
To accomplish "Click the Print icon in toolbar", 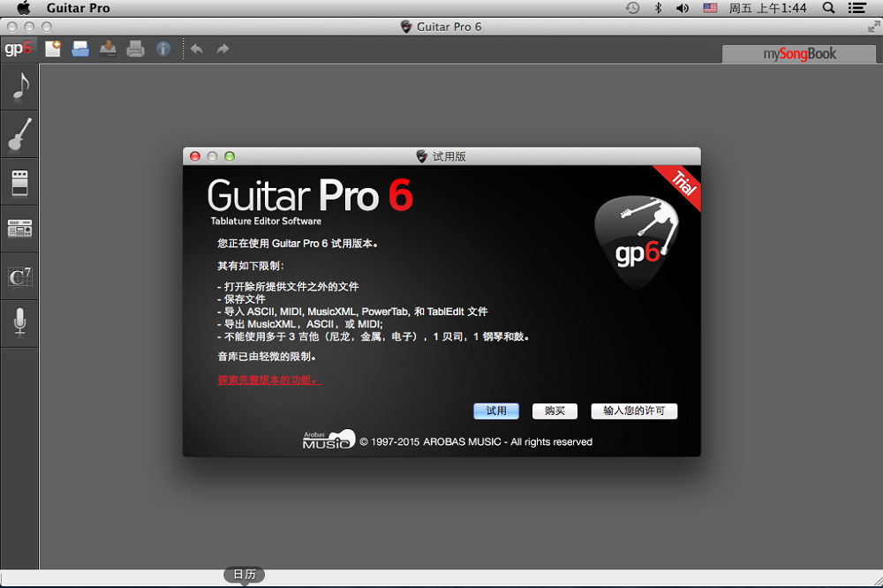I will 135,49.
